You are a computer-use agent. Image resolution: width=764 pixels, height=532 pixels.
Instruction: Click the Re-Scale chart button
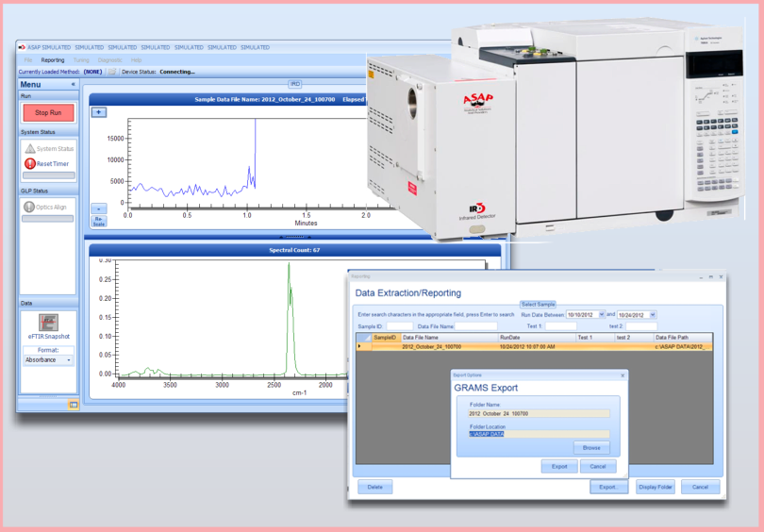[99, 222]
